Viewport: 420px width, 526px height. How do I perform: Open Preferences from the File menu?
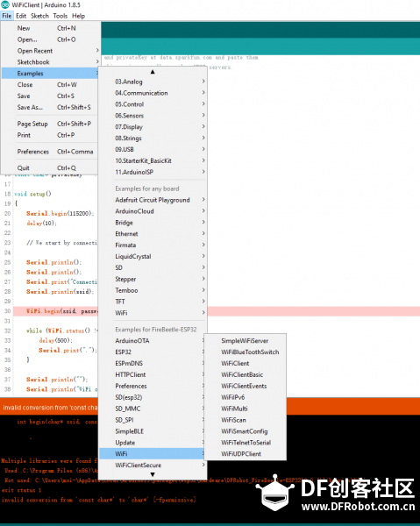click(x=50, y=152)
